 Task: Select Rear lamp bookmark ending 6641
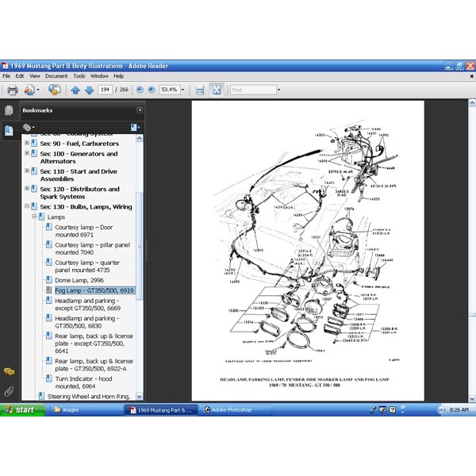94,344
